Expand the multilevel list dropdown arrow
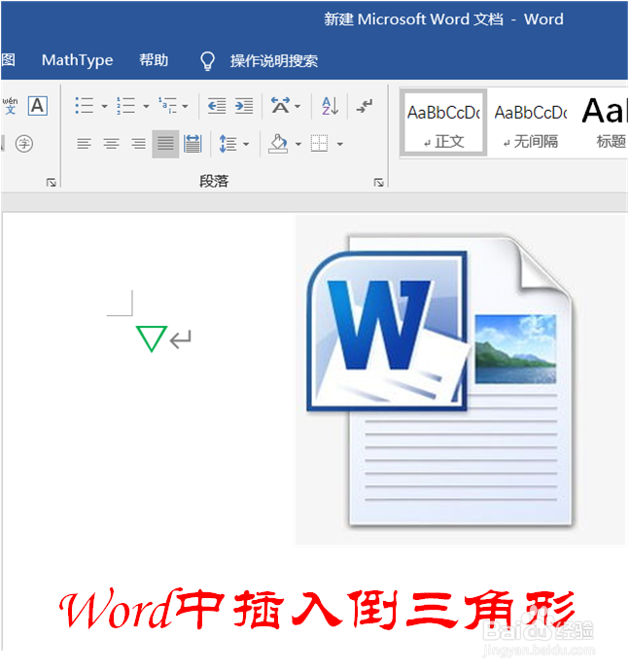 tap(185, 106)
